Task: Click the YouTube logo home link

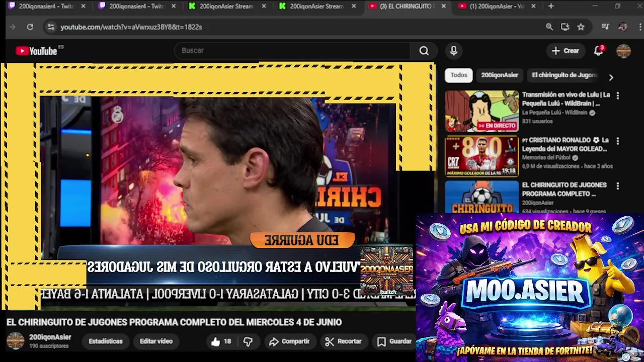Action: pyautogui.click(x=36, y=51)
